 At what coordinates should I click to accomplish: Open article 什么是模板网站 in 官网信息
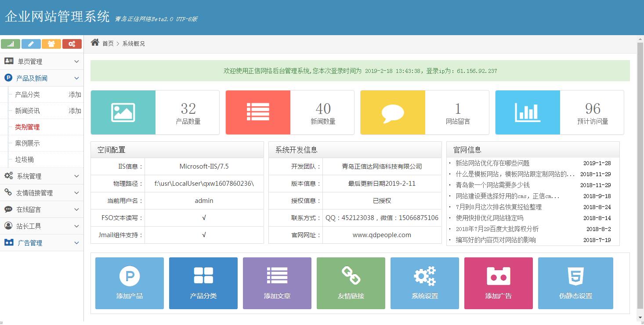pos(515,174)
